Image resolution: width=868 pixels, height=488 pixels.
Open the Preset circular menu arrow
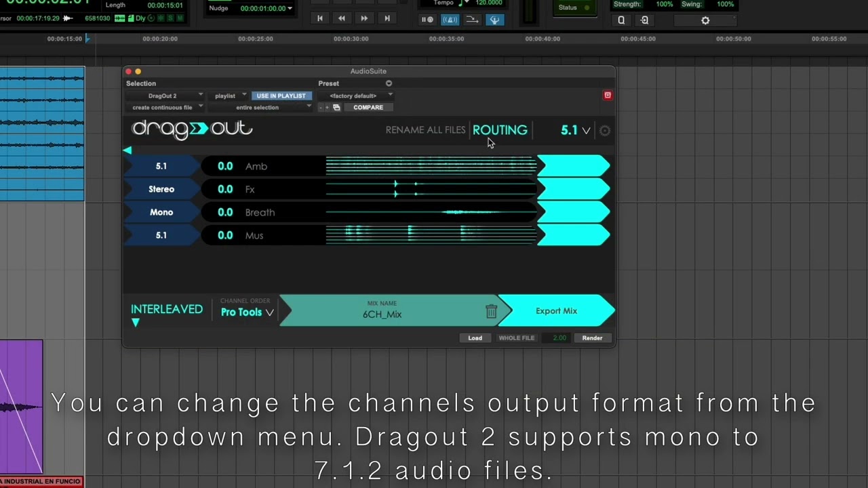point(389,83)
